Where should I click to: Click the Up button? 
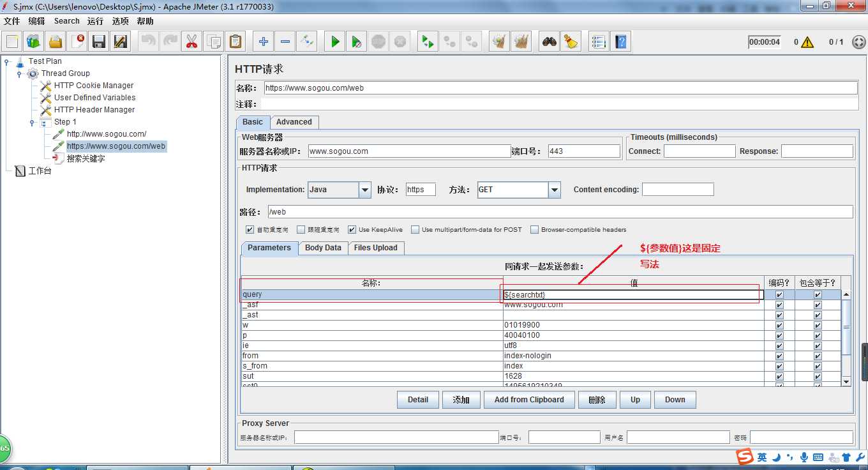point(636,400)
